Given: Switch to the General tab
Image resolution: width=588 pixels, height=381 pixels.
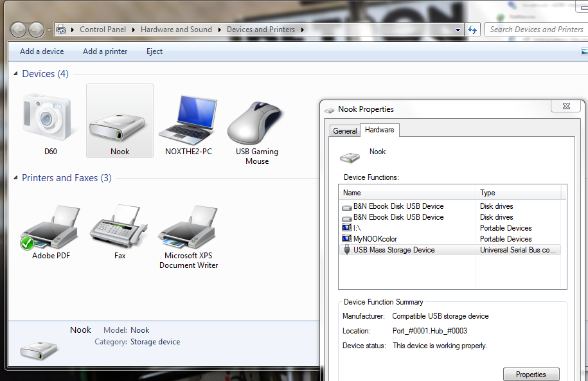Looking at the screenshot, I should pyautogui.click(x=344, y=131).
